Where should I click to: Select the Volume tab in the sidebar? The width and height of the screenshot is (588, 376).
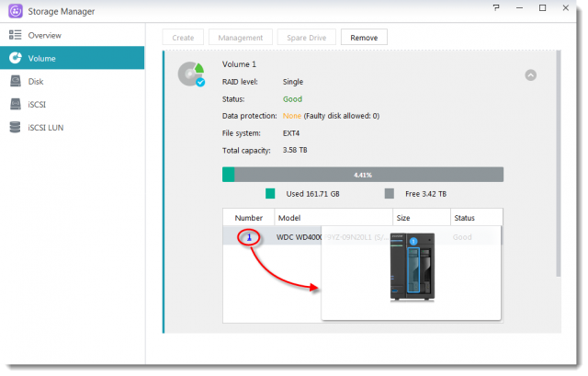[x=72, y=58]
